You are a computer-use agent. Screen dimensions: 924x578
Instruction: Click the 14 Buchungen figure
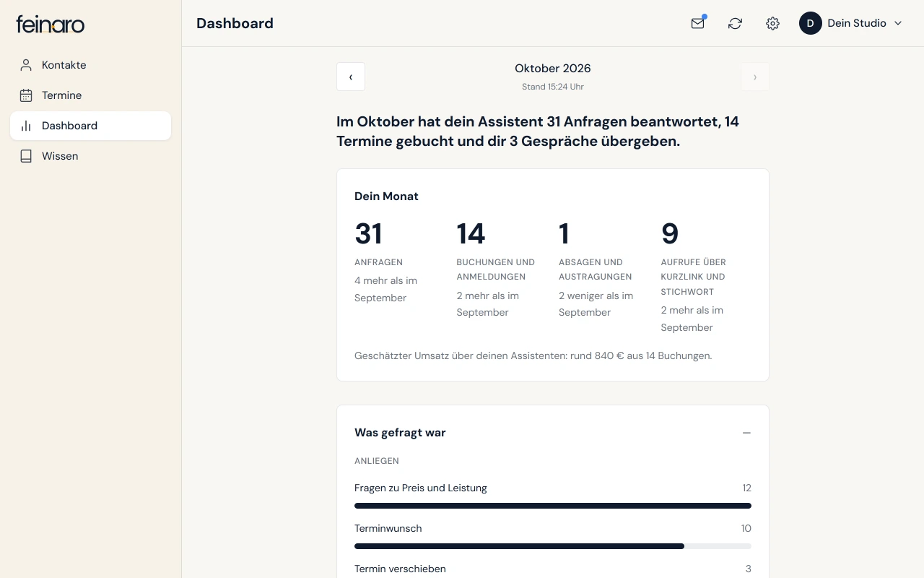point(471,234)
